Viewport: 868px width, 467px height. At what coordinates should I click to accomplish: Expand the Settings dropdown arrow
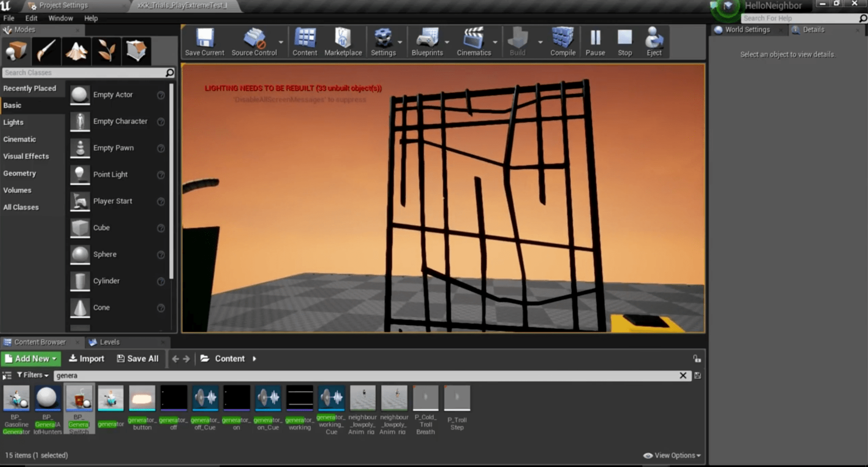(x=400, y=42)
